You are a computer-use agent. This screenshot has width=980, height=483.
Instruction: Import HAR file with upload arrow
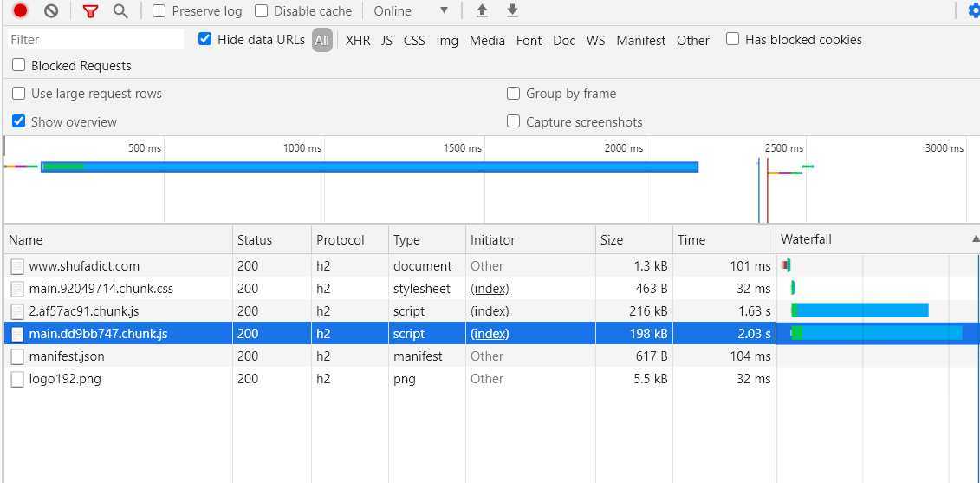point(482,10)
